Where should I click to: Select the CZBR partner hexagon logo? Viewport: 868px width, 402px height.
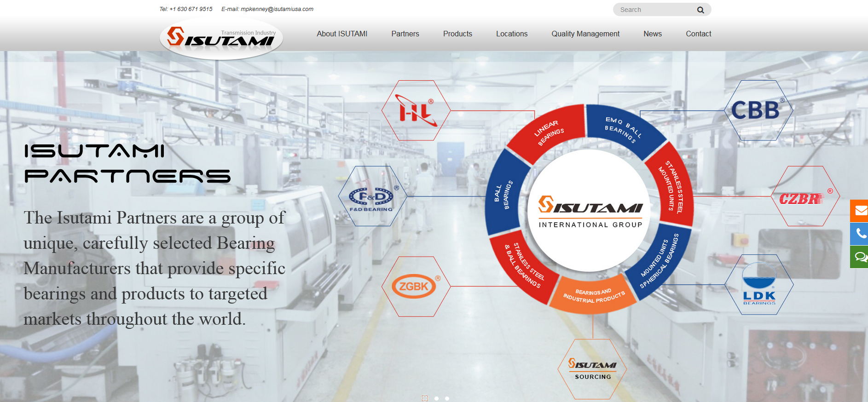805,196
